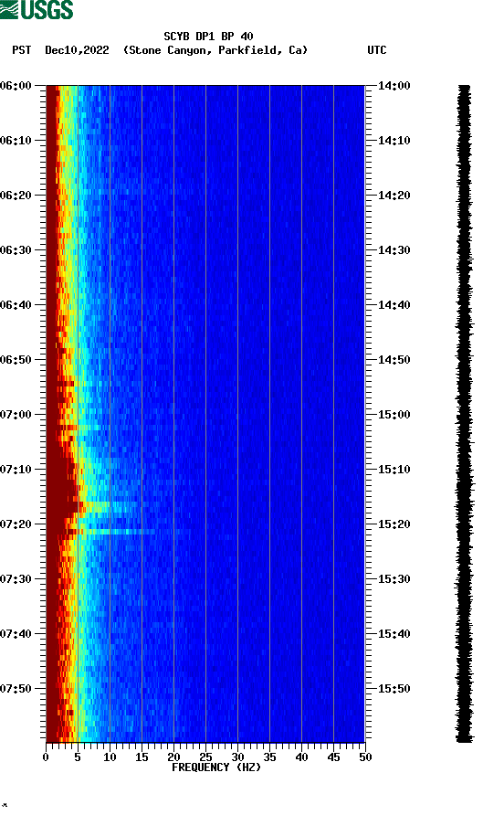Click the '15' frequency axis label
The image size is (504, 815).
click(142, 757)
